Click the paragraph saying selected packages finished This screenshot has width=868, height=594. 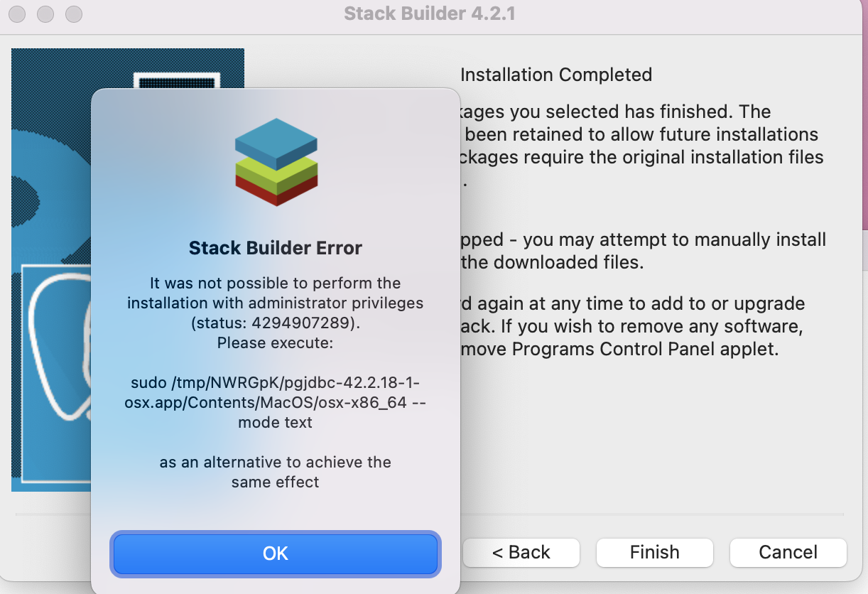639,144
